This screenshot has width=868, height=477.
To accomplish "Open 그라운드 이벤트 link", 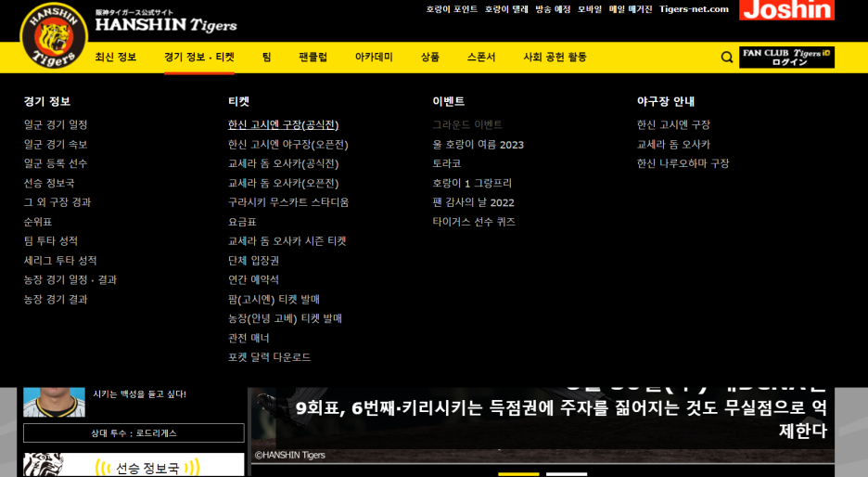I will 467,124.
